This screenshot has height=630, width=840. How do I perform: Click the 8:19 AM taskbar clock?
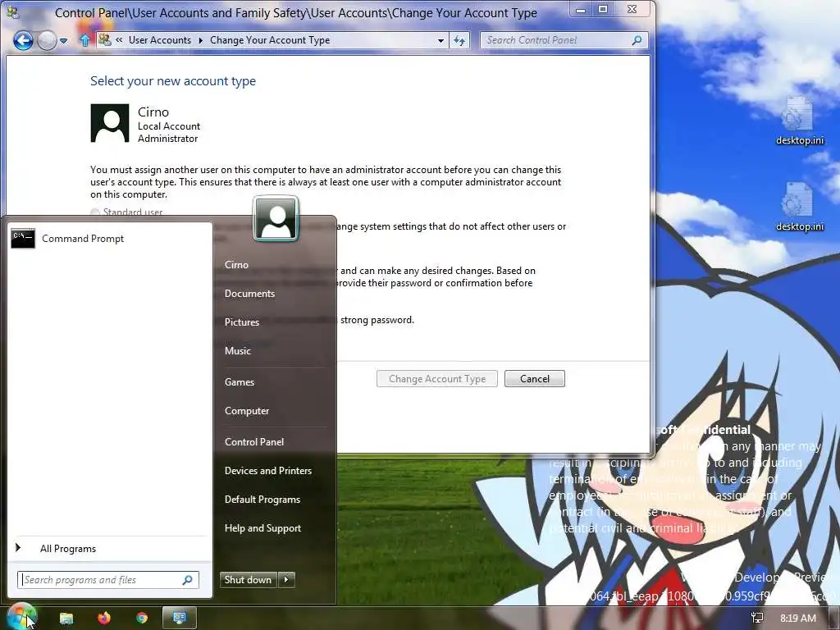[x=797, y=619]
